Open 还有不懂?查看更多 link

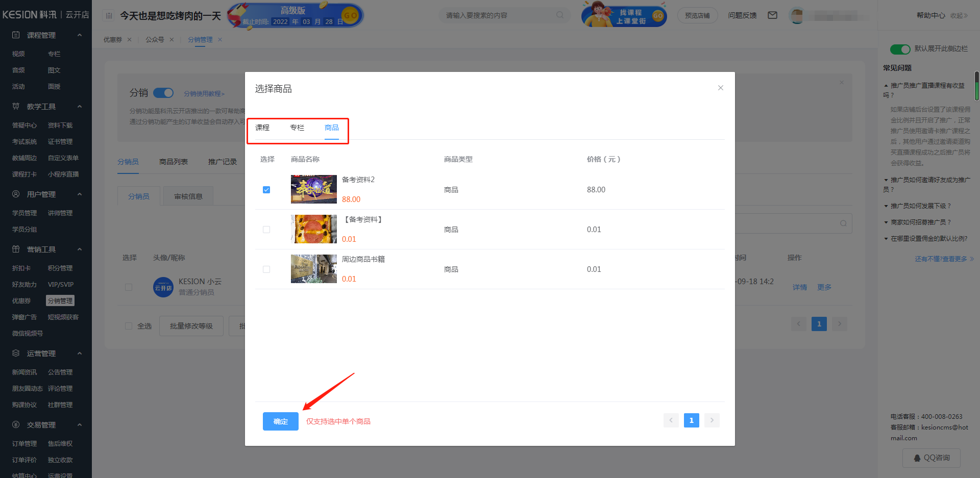[944, 259]
